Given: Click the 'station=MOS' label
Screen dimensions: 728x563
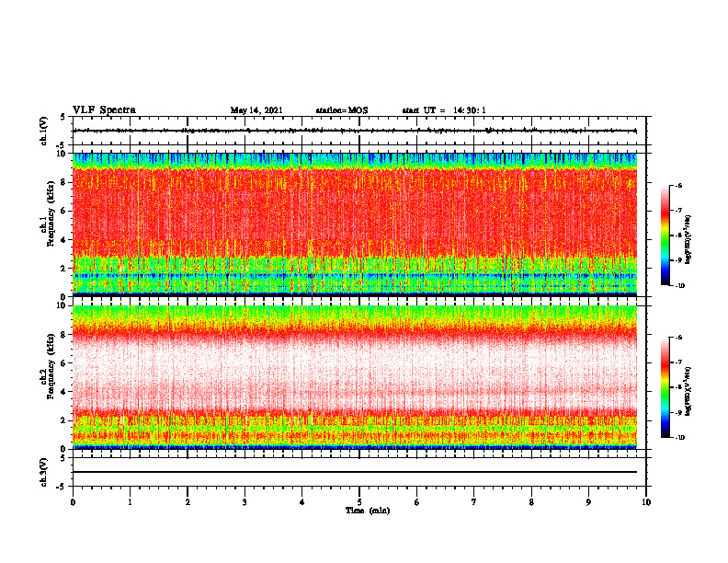Looking at the screenshot, I should (x=342, y=110).
